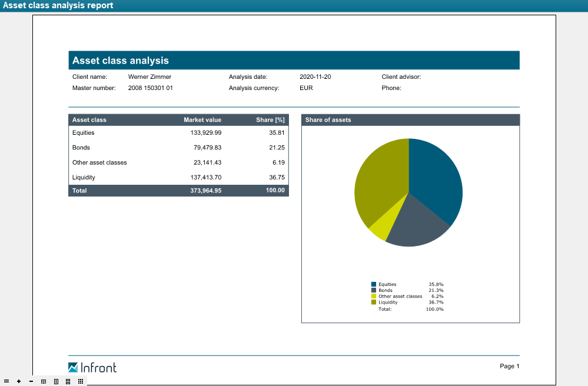Click the Asset class analysis report title bar
Viewport: 588px width, 386px height.
tap(58, 5)
